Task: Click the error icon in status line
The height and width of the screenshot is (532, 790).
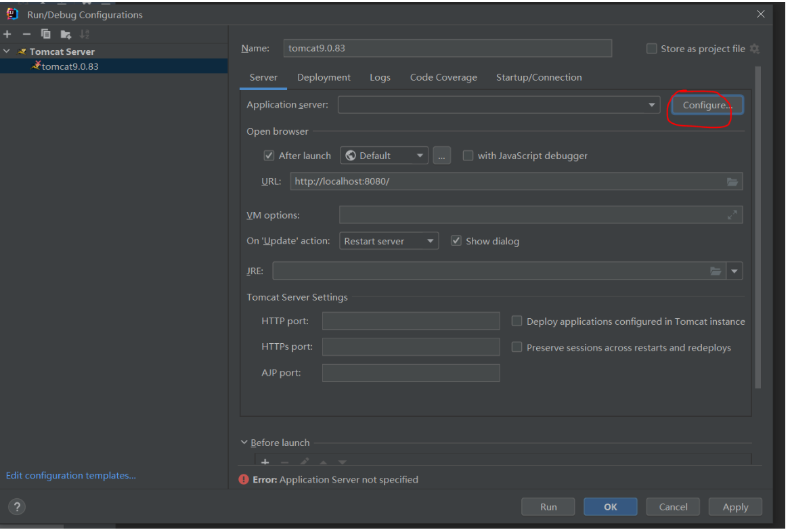Action: click(x=244, y=480)
